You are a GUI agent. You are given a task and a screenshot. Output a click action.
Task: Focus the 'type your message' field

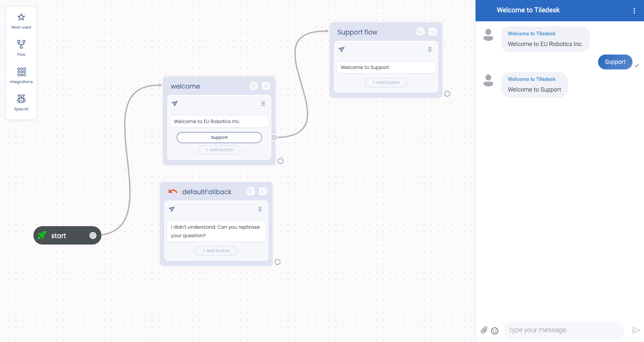(564, 330)
